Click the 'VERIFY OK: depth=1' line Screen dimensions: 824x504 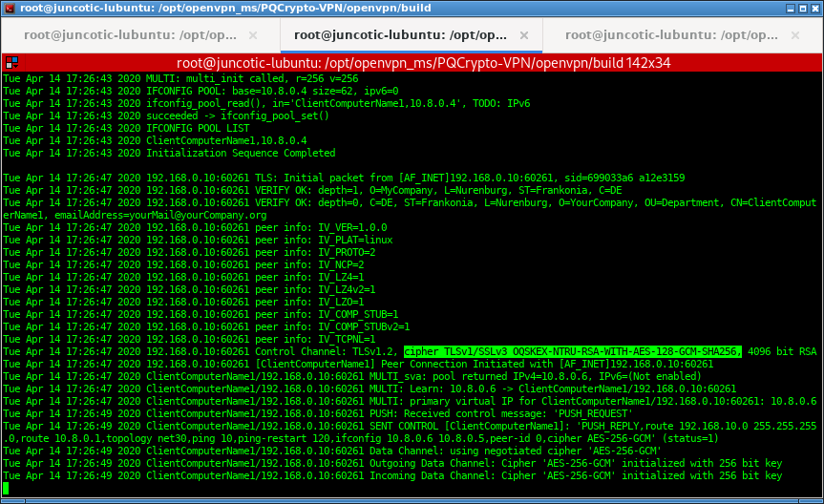[x=312, y=190]
